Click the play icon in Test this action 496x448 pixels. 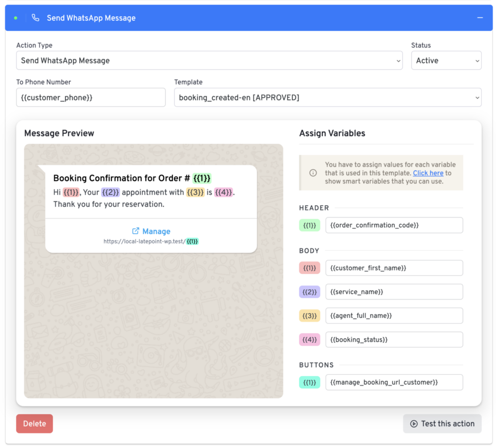(414, 424)
